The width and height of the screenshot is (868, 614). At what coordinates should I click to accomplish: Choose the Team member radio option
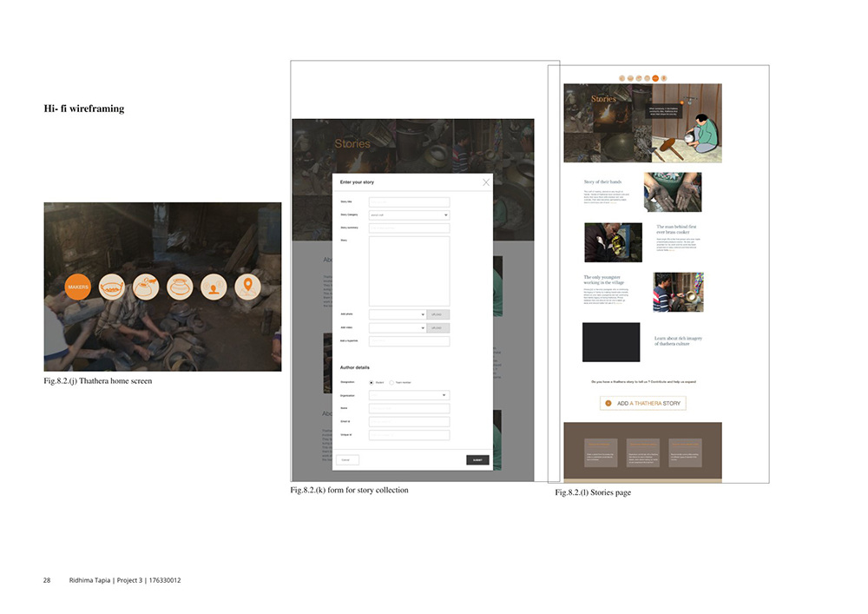click(x=391, y=382)
